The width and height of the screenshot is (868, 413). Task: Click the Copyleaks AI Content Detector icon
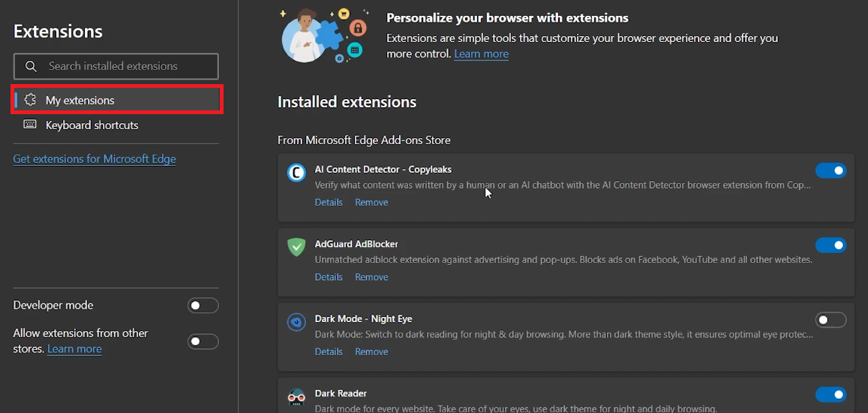point(296,173)
